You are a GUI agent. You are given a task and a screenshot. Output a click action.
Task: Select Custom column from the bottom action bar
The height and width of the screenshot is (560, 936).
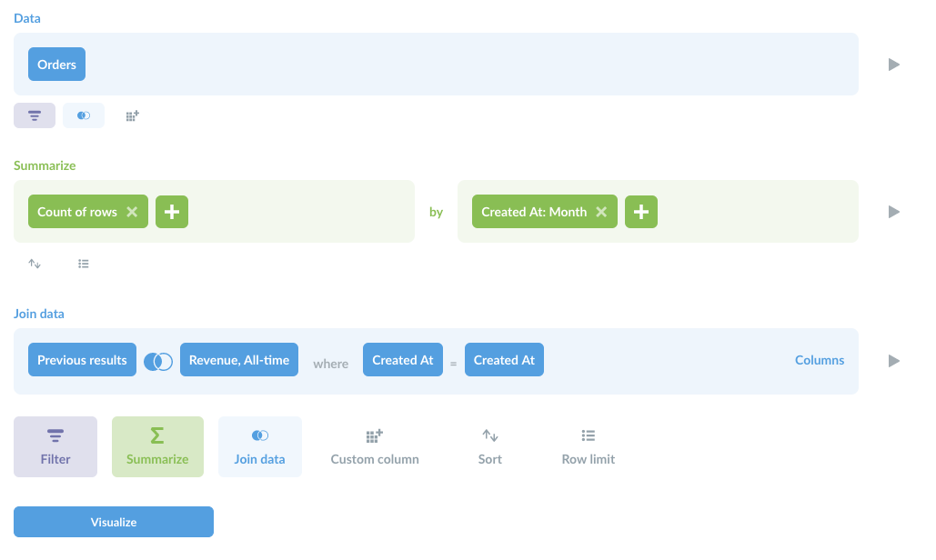[374, 446]
